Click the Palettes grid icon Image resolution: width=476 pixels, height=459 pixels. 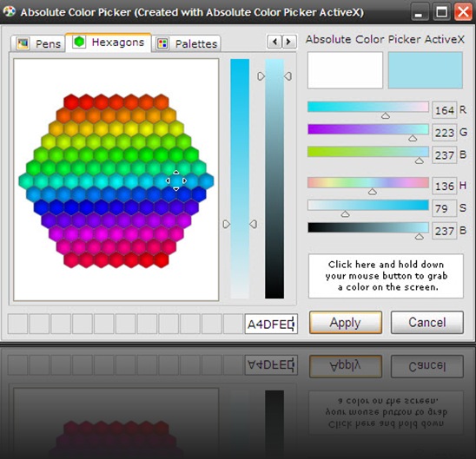(x=162, y=43)
